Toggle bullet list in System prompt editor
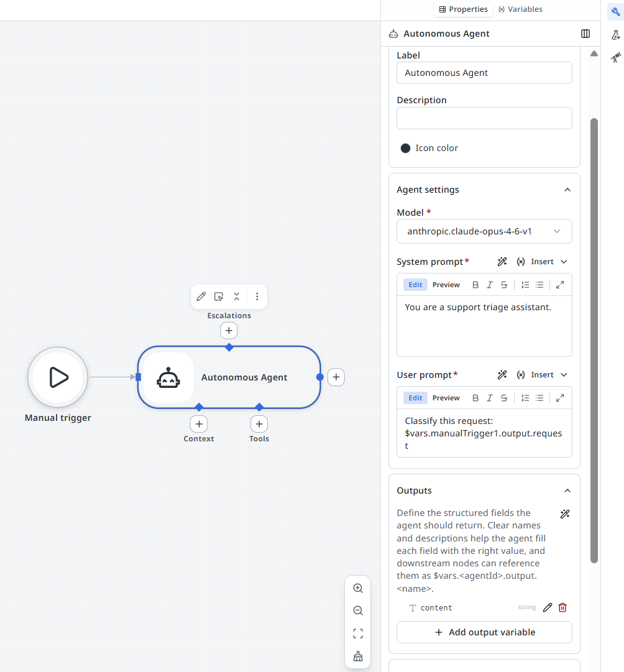Image resolution: width=624 pixels, height=672 pixels. pyautogui.click(x=539, y=285)
